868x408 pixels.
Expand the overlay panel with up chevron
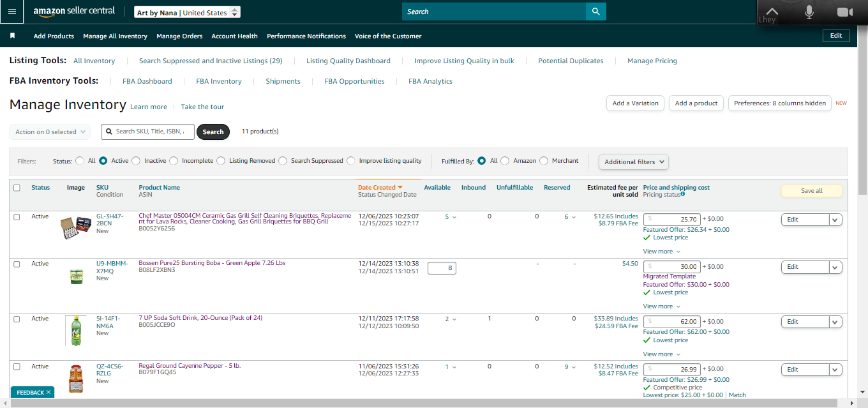[x=772, y=11]
